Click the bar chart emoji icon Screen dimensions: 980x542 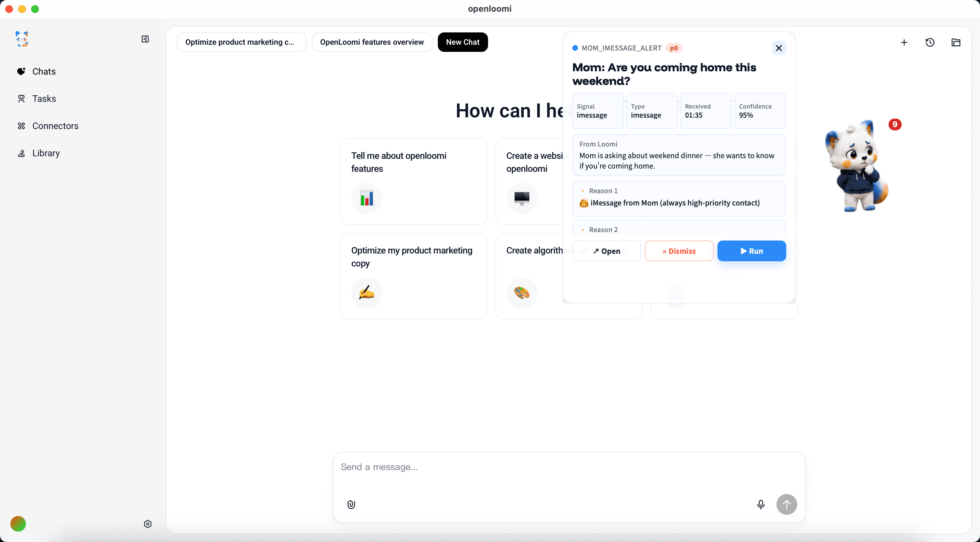(x=366, y=198)
